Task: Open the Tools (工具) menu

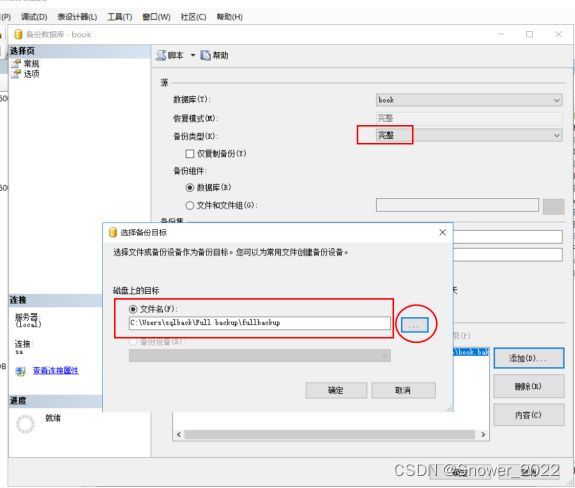Action: tap(120, 17)
